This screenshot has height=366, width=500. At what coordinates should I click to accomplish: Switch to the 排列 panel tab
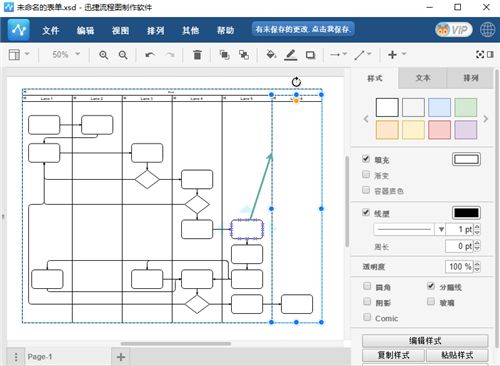470,78
